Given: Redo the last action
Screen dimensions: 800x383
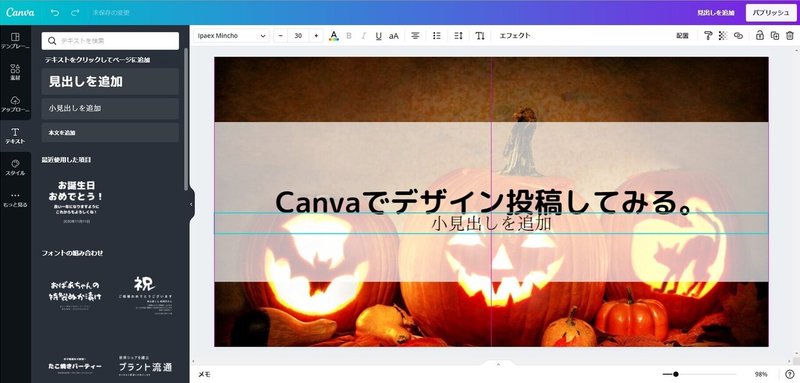Looking at the screenshot, I should [x=75, y=12].
